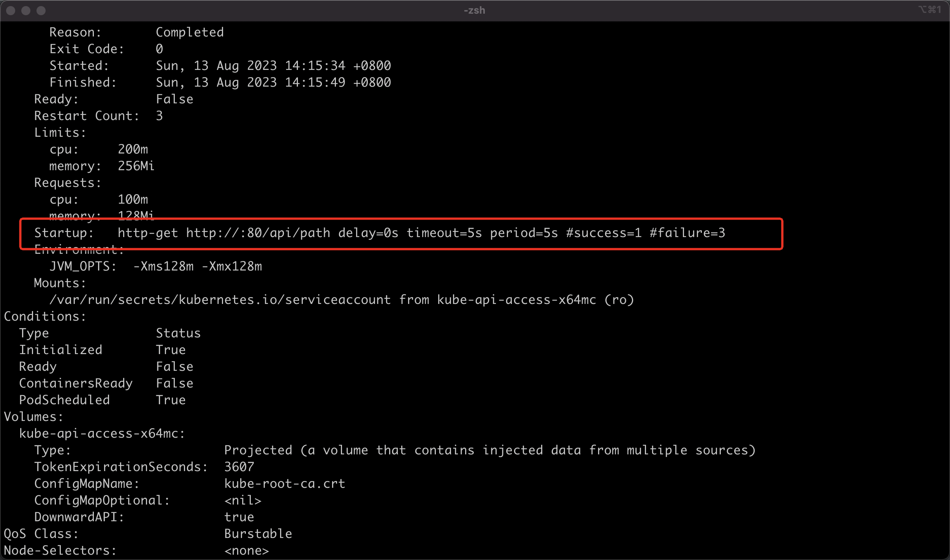This screenshot has width=950, height=560.
Task: Click the 'Status' column header
Action: pyautogui.click(x=178, y=333)
